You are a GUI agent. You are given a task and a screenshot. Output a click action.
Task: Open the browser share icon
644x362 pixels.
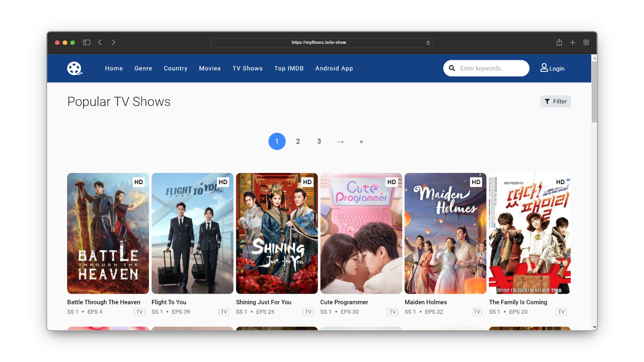(559, 42)
